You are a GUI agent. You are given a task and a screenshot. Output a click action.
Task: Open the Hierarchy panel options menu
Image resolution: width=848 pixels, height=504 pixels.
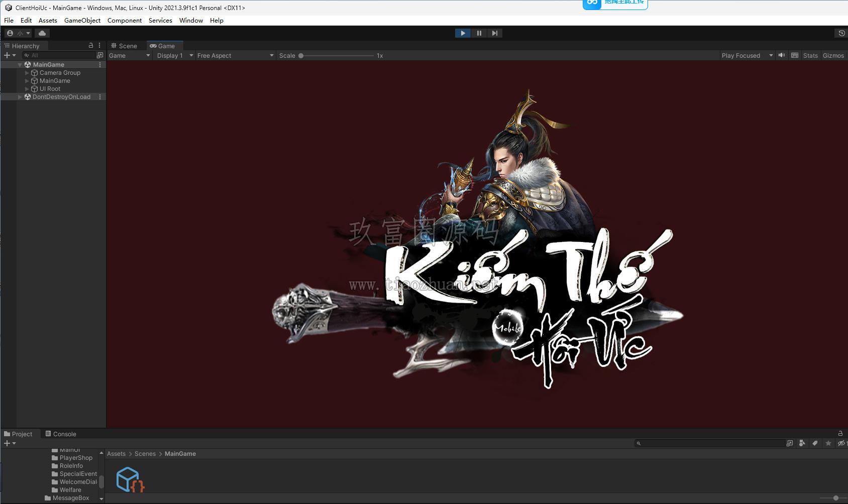[x=99, y=45]
